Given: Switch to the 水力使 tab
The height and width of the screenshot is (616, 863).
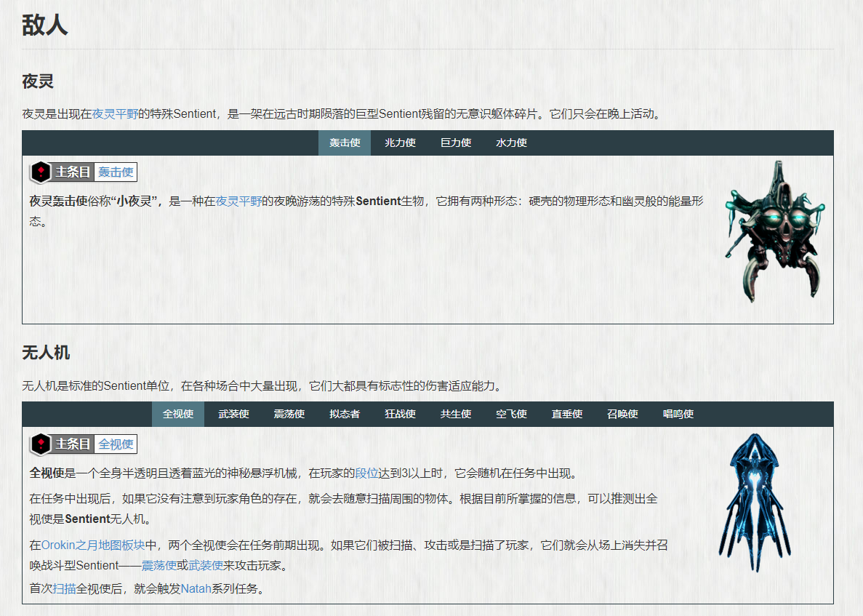Looking at the screenshot, I should 511,143.
